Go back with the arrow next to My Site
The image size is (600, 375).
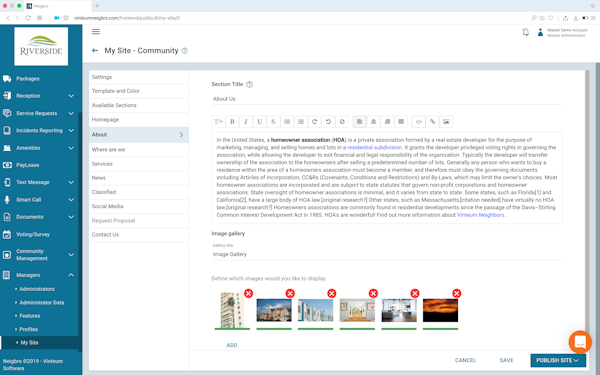[95, 51]
